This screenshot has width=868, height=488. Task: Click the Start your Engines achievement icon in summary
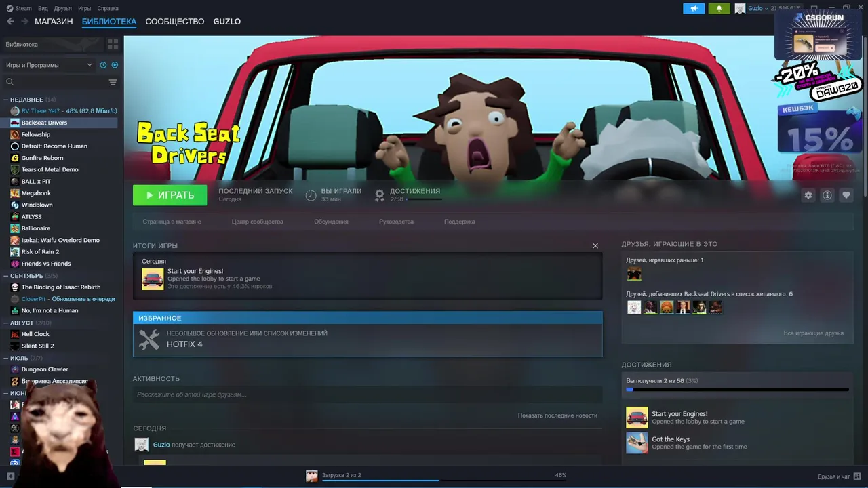[153, 279]
